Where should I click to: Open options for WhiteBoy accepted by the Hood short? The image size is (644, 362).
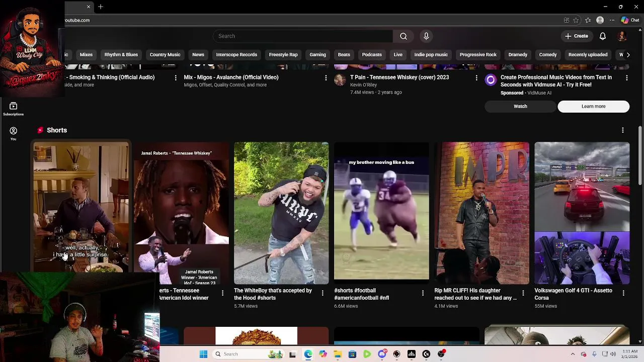[x=323, y=293]
